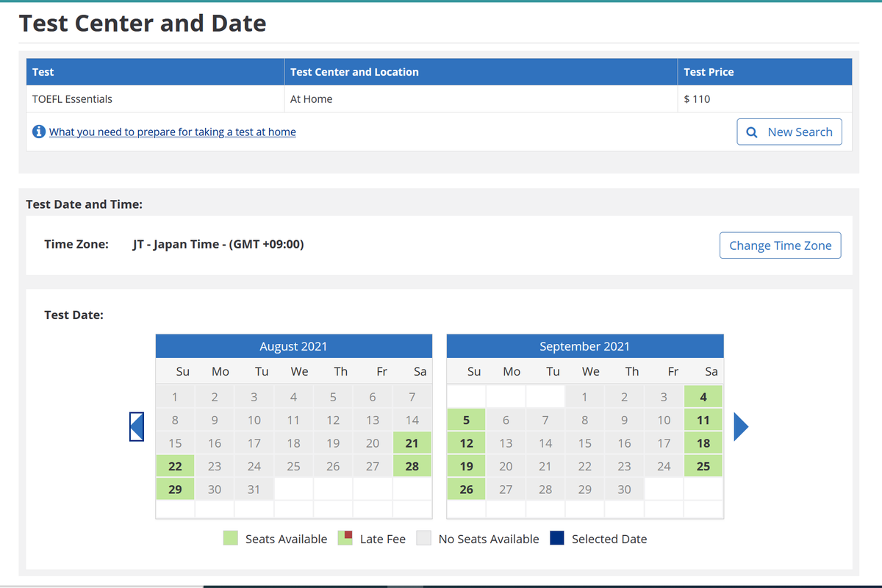Choose September 19 as the test date
Image resolution: width=882 pixels, height=588 pixels.
point(466,466)
